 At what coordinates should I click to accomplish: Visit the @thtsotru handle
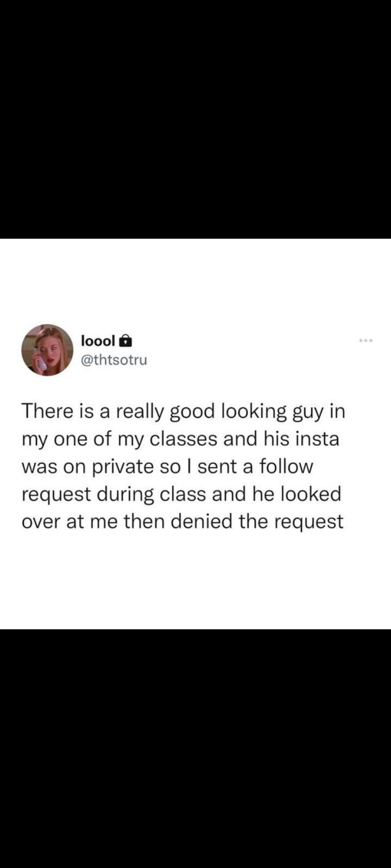point(113,360)
